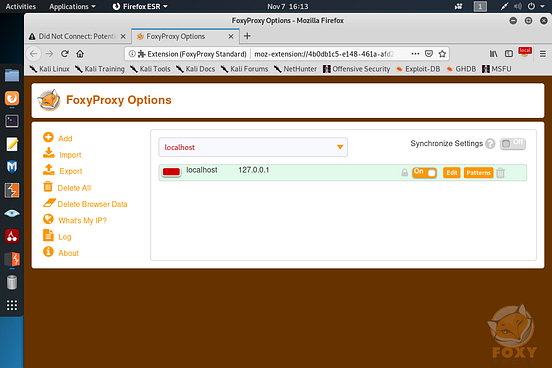Click the Log document icon
This screenshot has height=368, width=552.
48,235
